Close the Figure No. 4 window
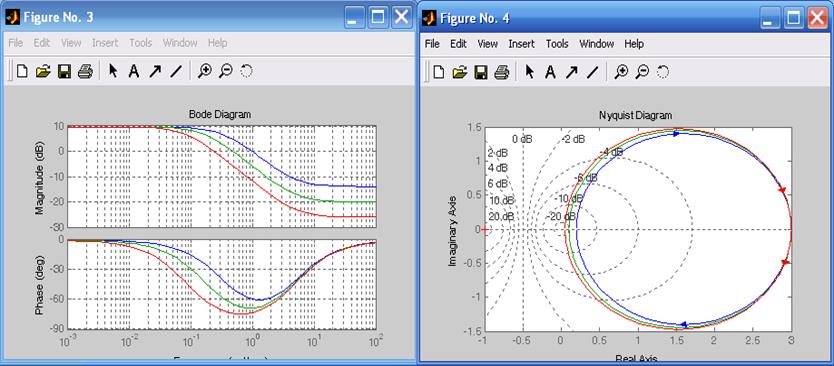The image size is (834, 366). click(818, 19)
